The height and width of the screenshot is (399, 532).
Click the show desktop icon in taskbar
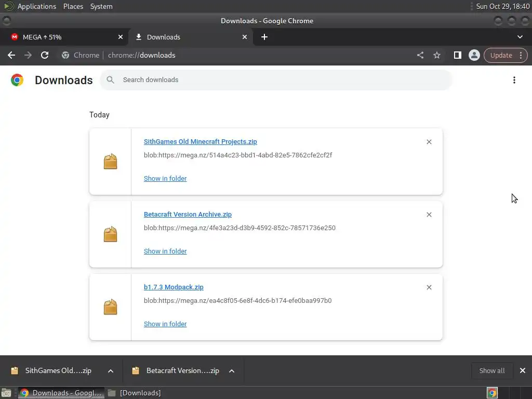tap(6, 393)
